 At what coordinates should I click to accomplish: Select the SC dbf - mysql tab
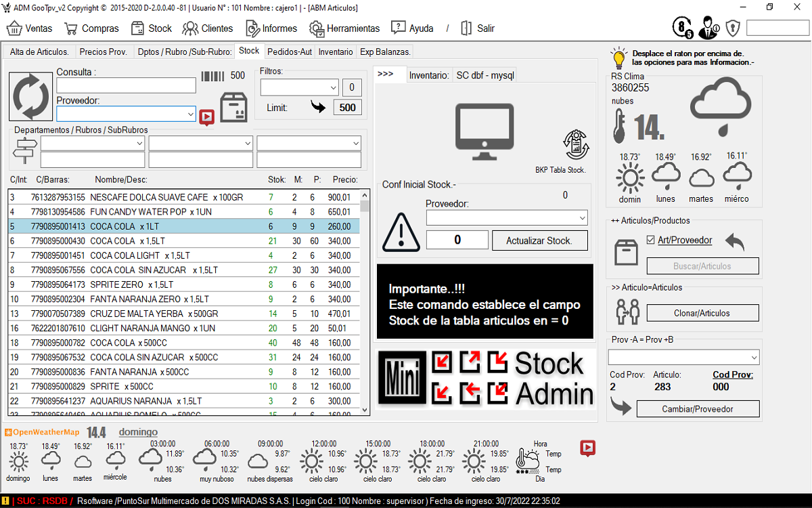485,76
